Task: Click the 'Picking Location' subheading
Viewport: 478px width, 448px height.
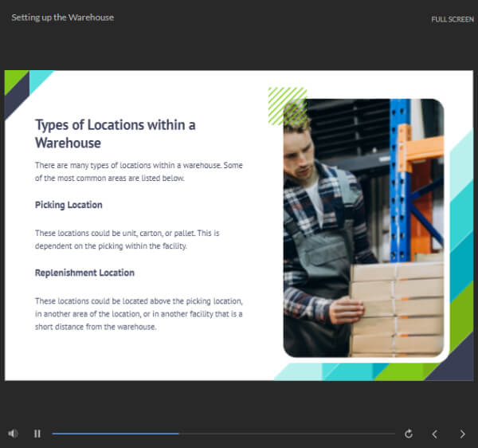Action: (x=69, y=205)
